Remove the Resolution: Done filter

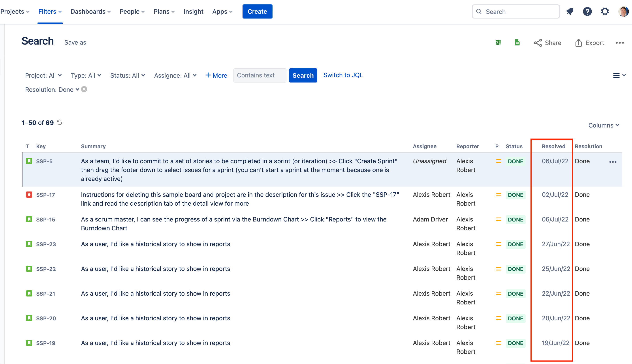pyautogui.click(x=84, y=89)
